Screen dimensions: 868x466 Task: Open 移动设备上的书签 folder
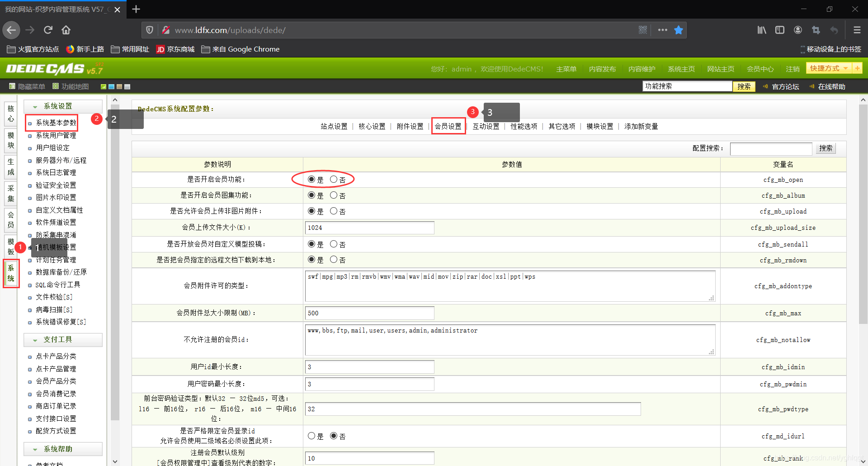pos(831,49)
